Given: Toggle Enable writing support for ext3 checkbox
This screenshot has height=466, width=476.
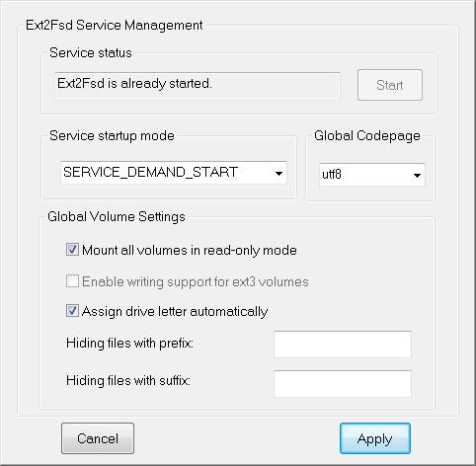Looking at the screenshot, I should coord(72,281).
